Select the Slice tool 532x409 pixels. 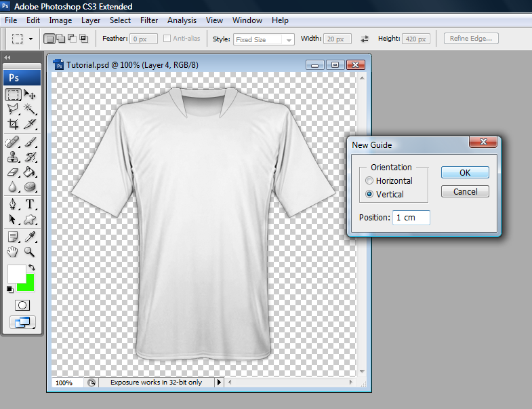pyautogui.click(x=30, y=124)
